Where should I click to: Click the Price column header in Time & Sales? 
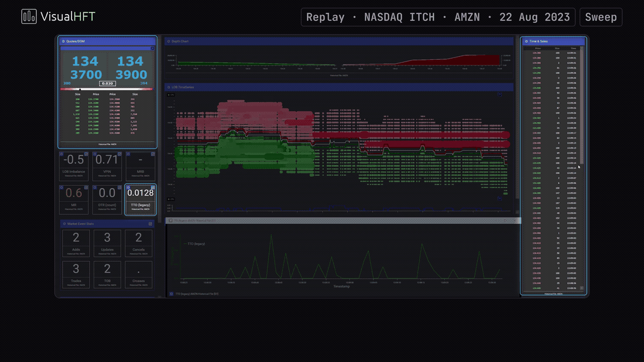coord(537,49)
